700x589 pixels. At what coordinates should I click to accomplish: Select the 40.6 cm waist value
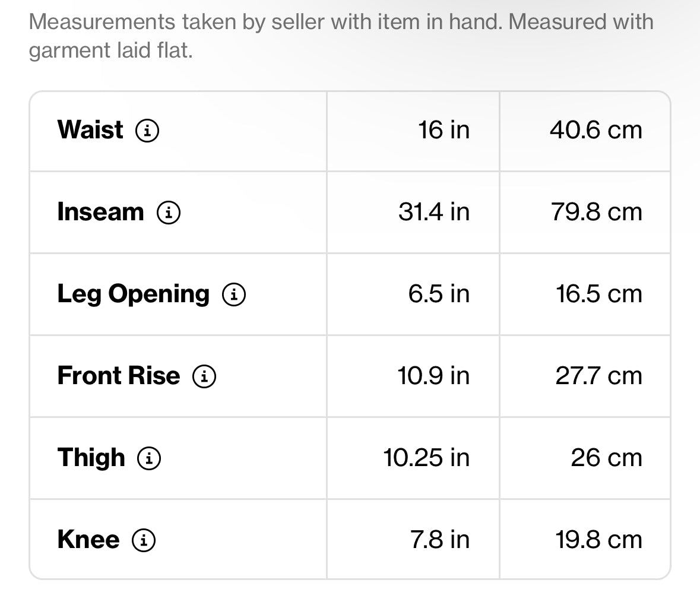[596, 130]
